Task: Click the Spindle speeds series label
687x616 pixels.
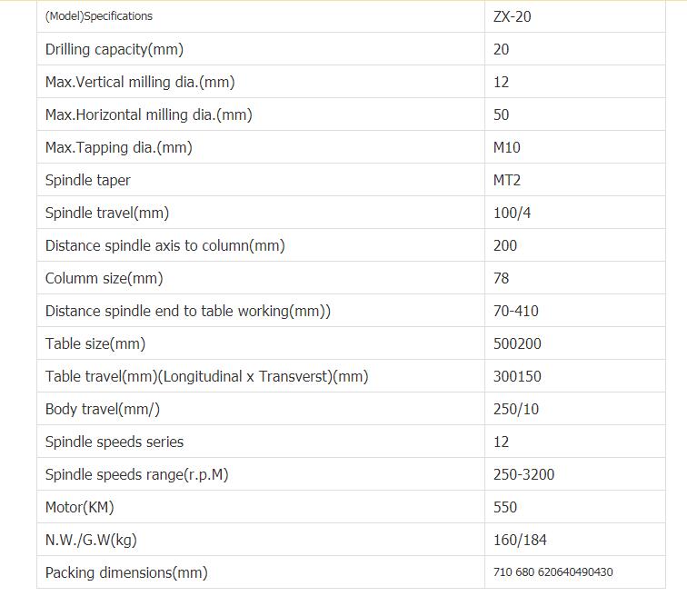Action: pyautogui.click(x=114, y=442)
